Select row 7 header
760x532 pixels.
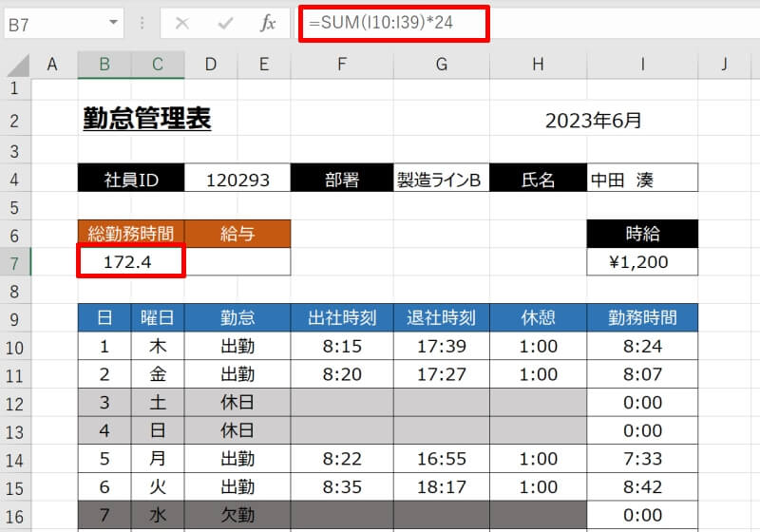[x=14, y=263]
